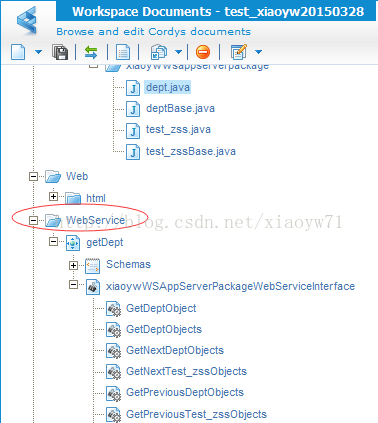Click the green synchronize arrows icon

click(x=91, y=52)
